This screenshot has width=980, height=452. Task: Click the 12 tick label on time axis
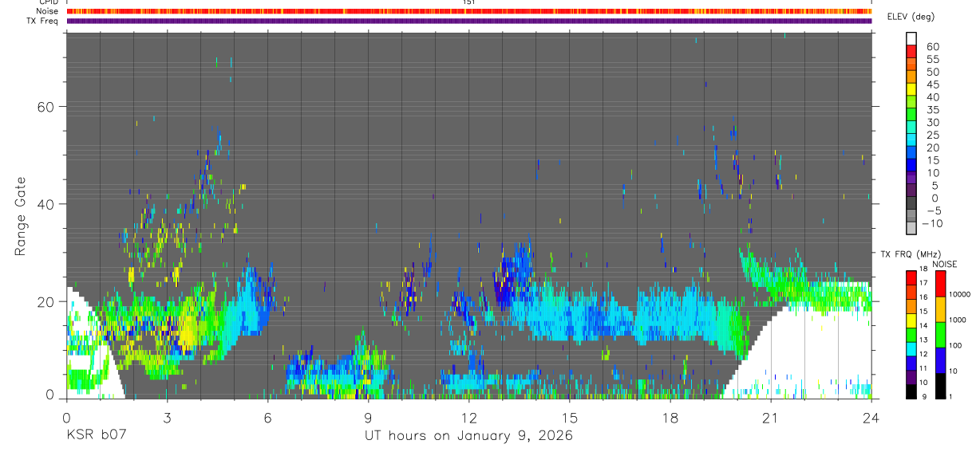pos(469,417)
